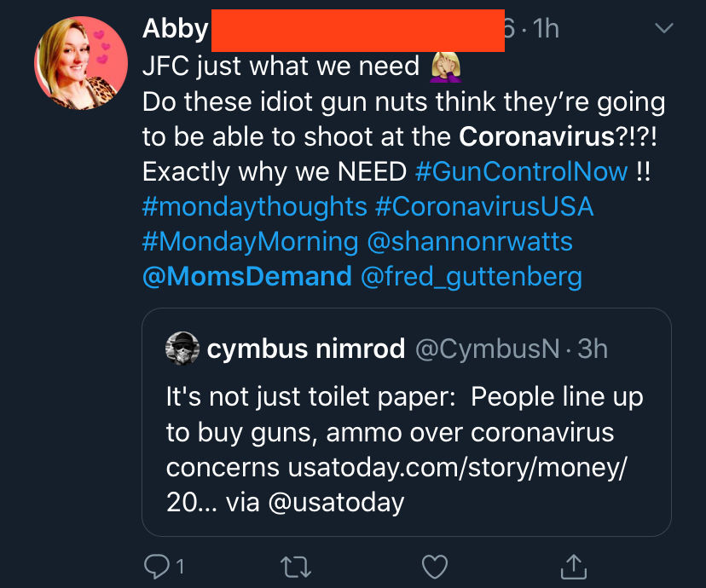Open cymbus nimrod's small avatar

coord(182,349)
